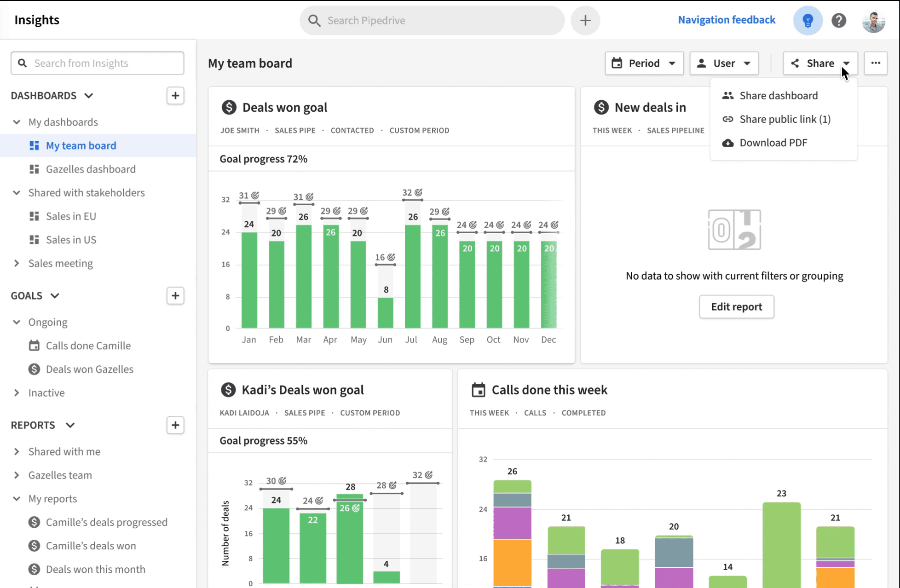
Task: Add a new goal with plus button
Action: 175,295
